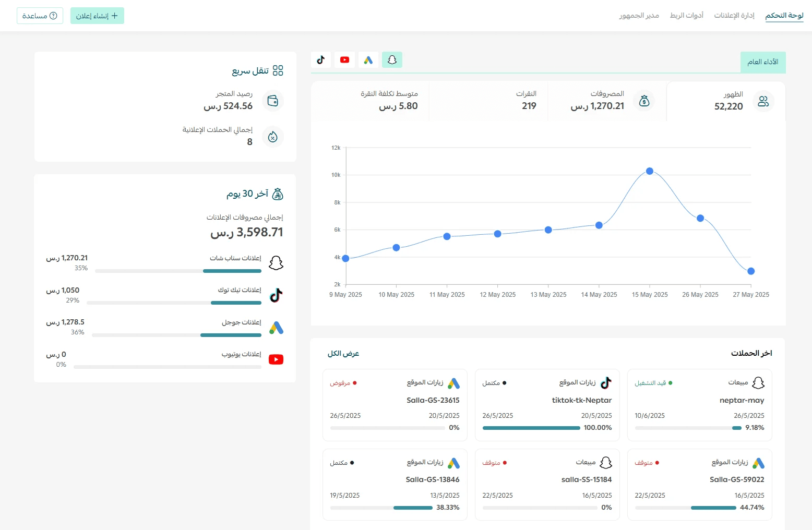The width and height of the screenshot is (812, 530).
Task: Select the الأداء العام performance tab
Action: point(763,62)
